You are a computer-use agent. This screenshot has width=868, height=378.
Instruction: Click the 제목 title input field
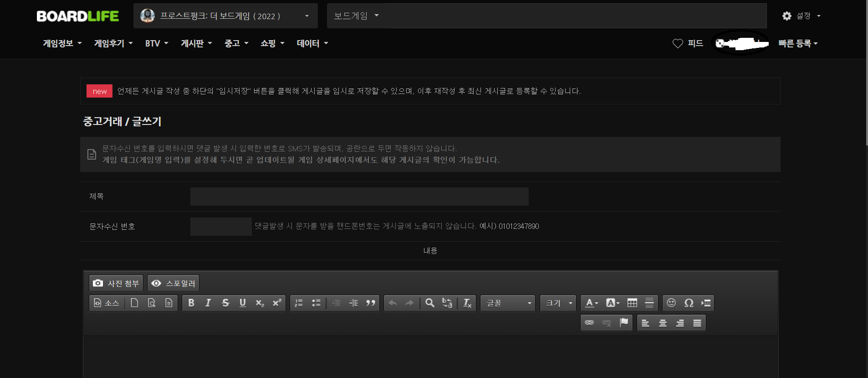pos(359,197)
